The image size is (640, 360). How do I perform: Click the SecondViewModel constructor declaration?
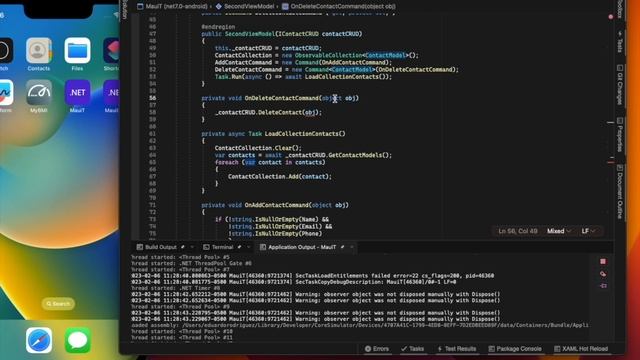[282, 34]
